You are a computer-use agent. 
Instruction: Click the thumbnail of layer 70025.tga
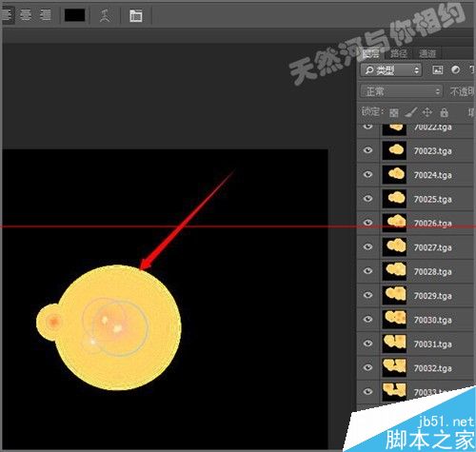point(394,199)
